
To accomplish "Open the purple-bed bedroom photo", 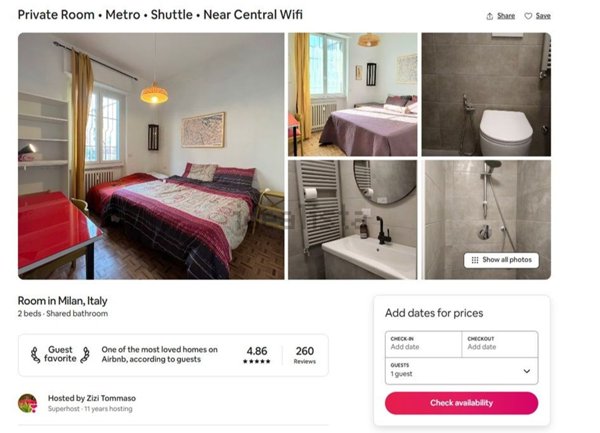I will [x=352, y=94].
